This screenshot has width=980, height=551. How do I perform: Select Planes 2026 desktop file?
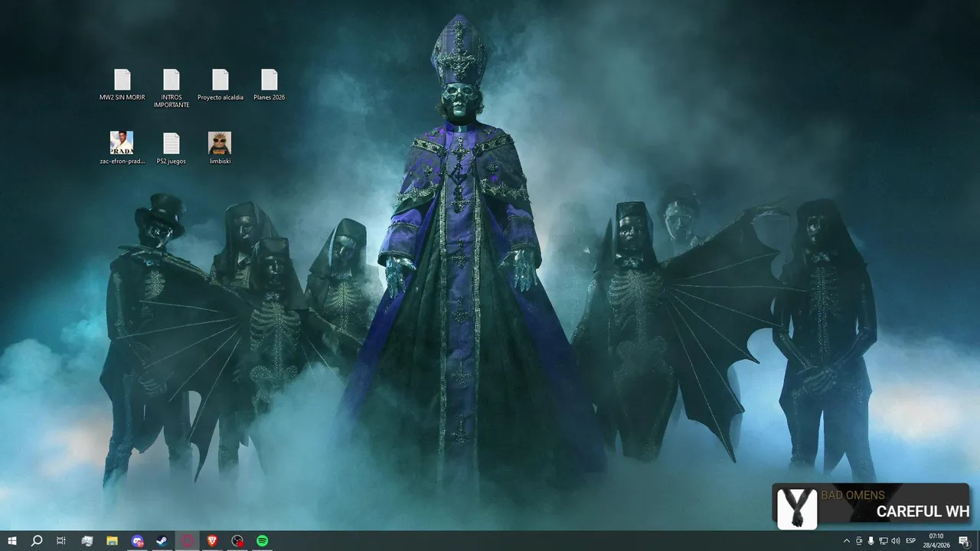pos(269,85)
